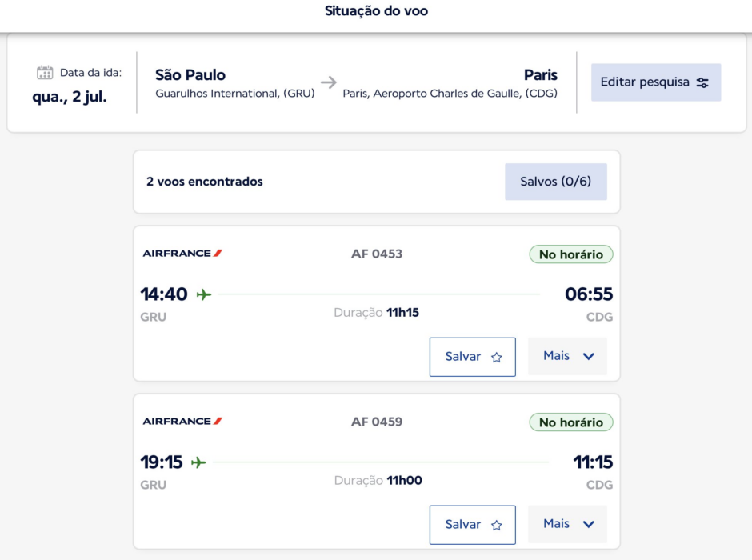Click the star icon on AF 0453 Salvar

click(496, 357)
